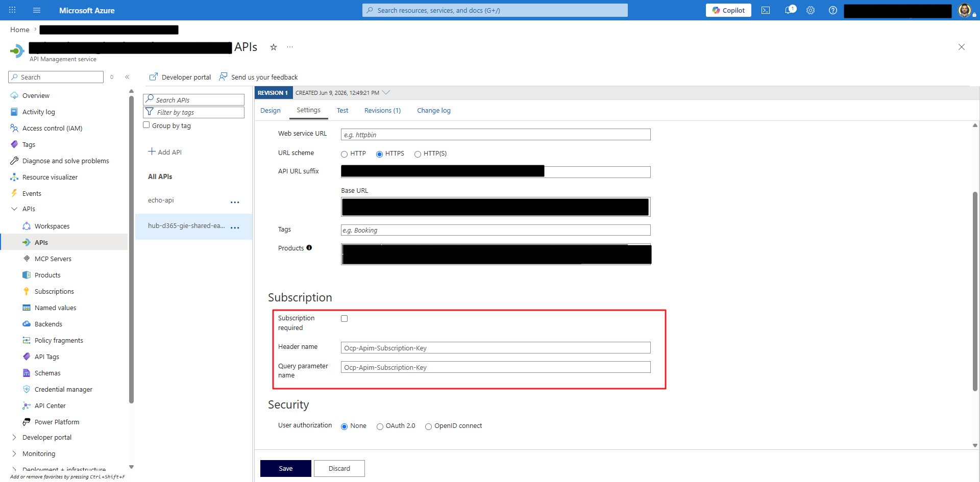Click the Tags input field in settings
The image size is (980, 482).
[496, 230]
